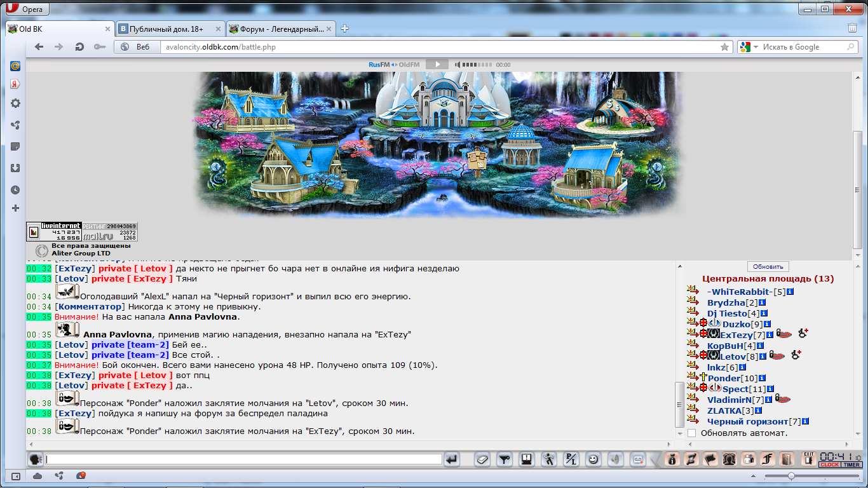Open ExTezy player profile name link
The image size is (868, 488).
(736, 335)
